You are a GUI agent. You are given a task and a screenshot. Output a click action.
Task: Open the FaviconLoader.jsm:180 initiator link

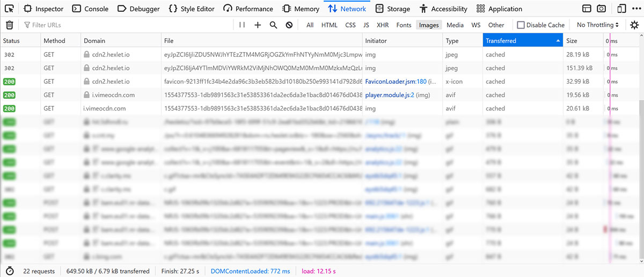point(396,82)
